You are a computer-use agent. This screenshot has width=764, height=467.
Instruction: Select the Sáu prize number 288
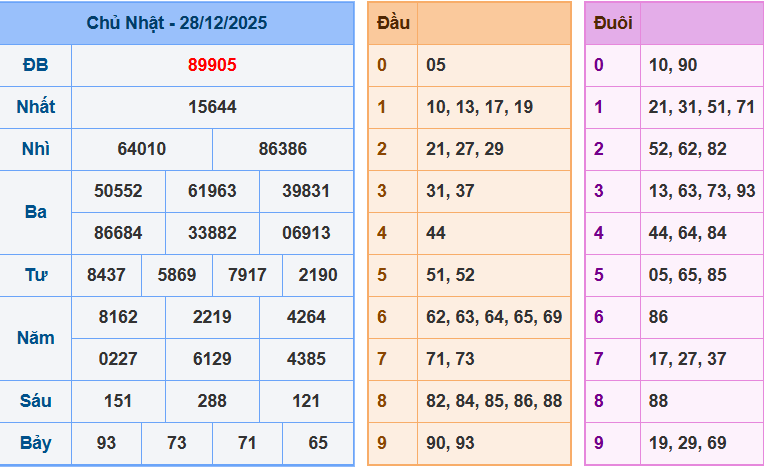click(x=212, y=401)
